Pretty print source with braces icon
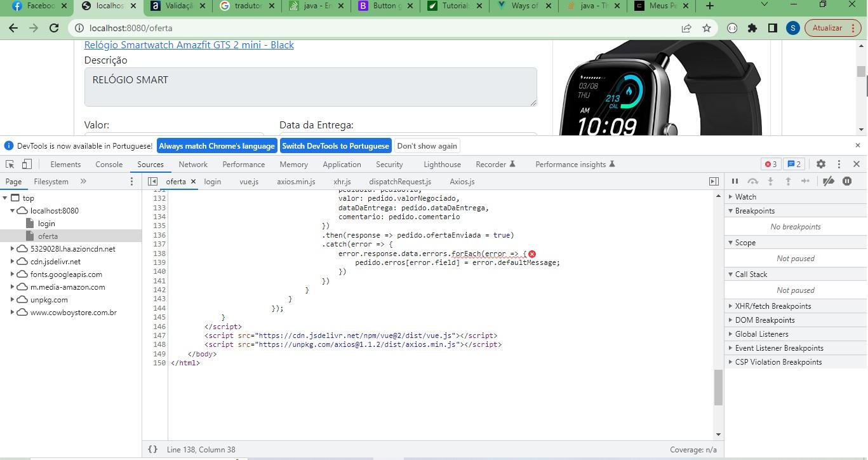 (x=152, y=449)
